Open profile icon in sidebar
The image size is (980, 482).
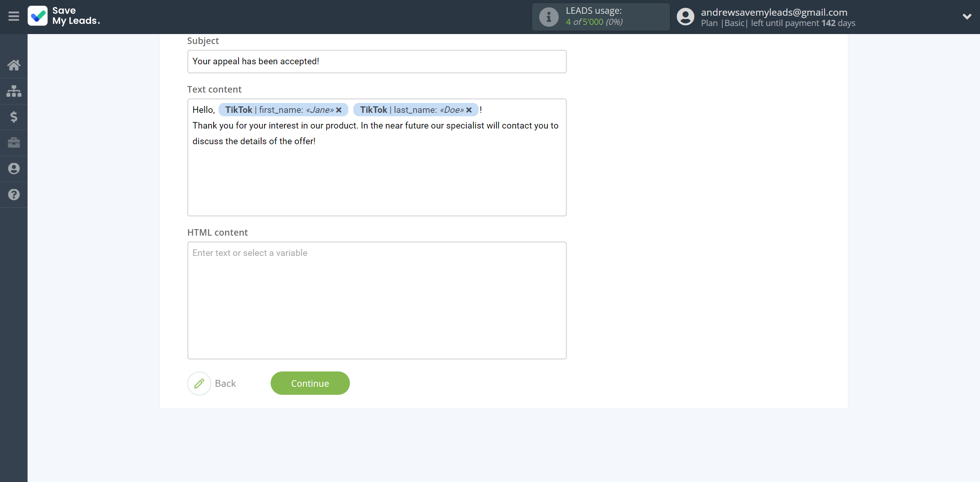[14, 169]
